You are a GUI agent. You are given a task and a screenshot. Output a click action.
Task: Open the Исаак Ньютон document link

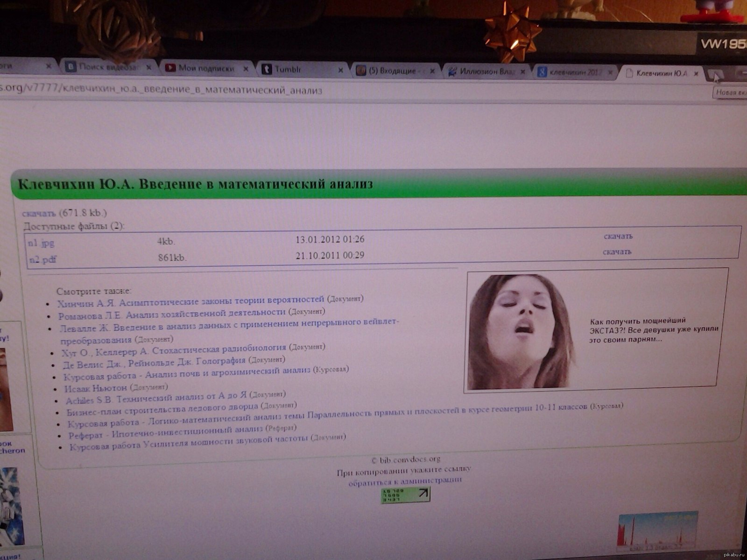pos(96,388)
